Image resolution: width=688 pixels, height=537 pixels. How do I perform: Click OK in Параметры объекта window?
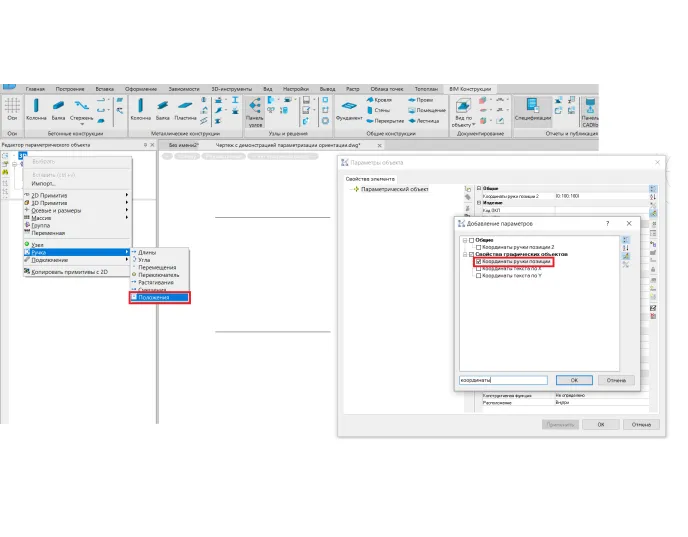click(x=601, y=425)
